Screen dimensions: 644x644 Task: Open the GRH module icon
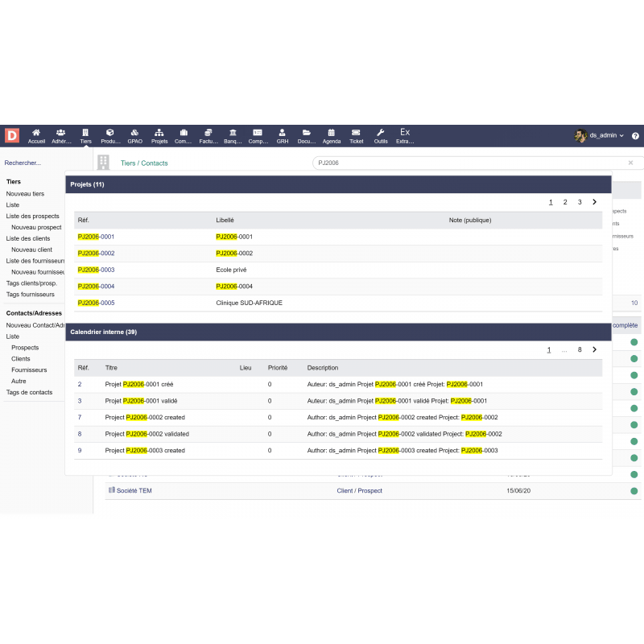283,135
